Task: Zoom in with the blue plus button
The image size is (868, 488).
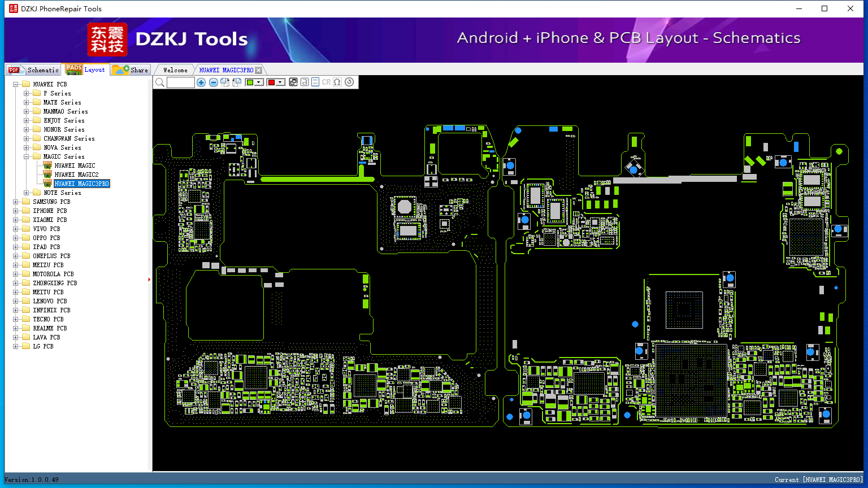Action: click(201, 82)
